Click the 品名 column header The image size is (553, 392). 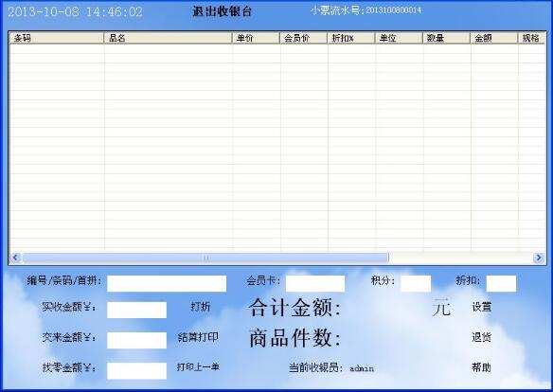168,38
